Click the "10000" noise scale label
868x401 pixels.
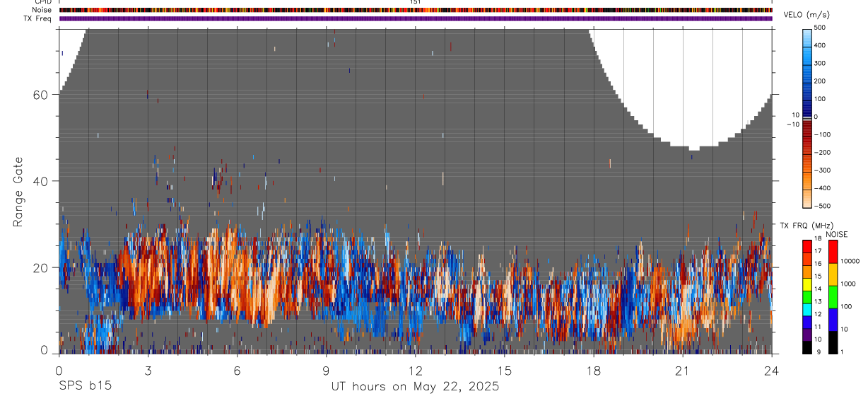[850, 262]
